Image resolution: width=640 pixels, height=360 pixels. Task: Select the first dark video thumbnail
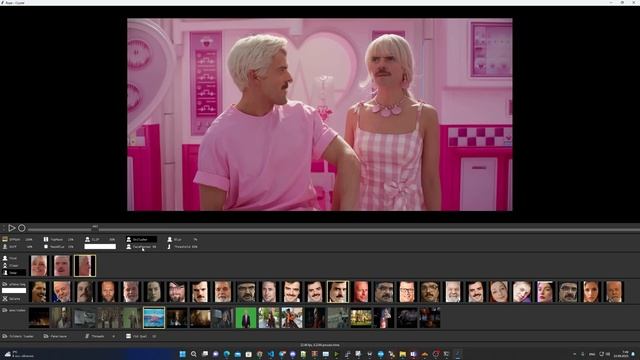tap(39, 318)
